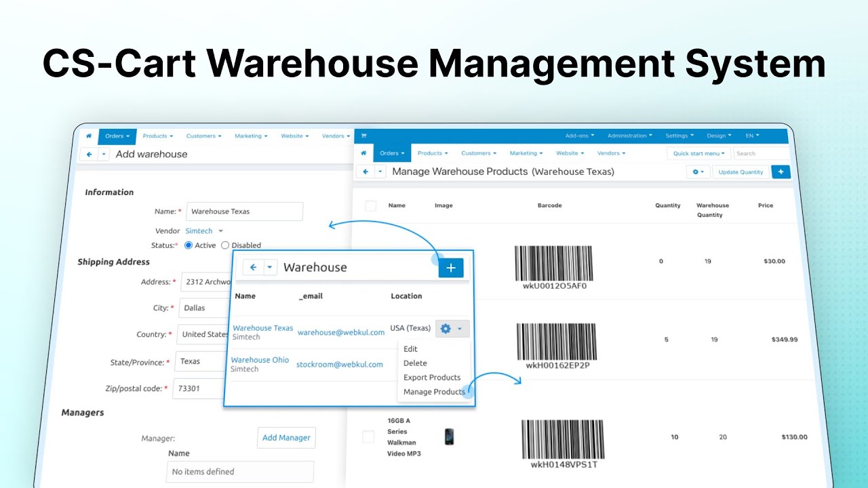Open Customers menu in Add warehouse window
868x488 pixels.
click(204, 136)
